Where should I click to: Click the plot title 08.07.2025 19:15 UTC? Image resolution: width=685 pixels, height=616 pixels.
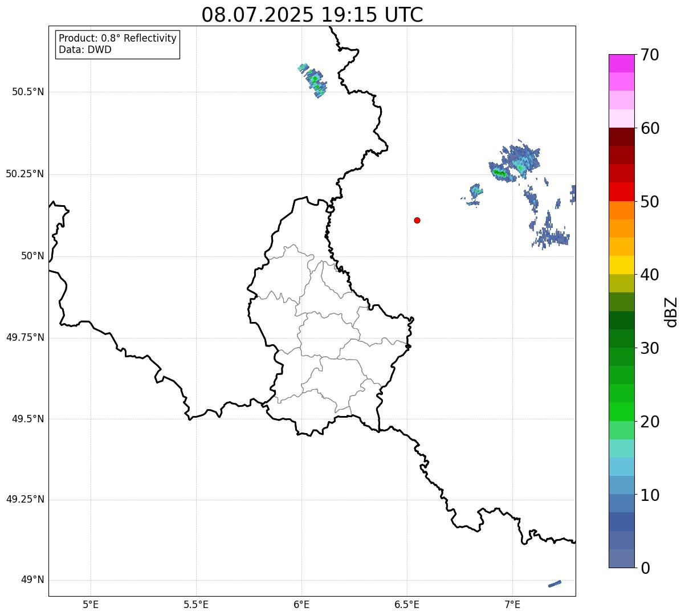(x=312, y=15)
